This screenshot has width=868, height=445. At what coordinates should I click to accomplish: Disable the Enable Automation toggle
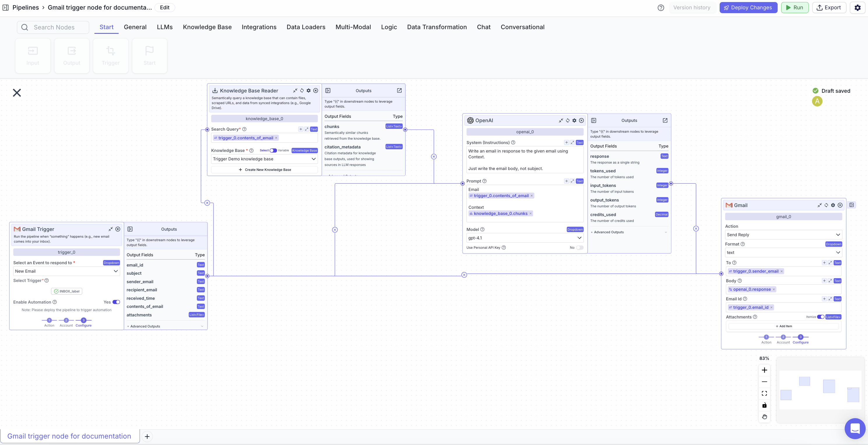click(116, 302)
